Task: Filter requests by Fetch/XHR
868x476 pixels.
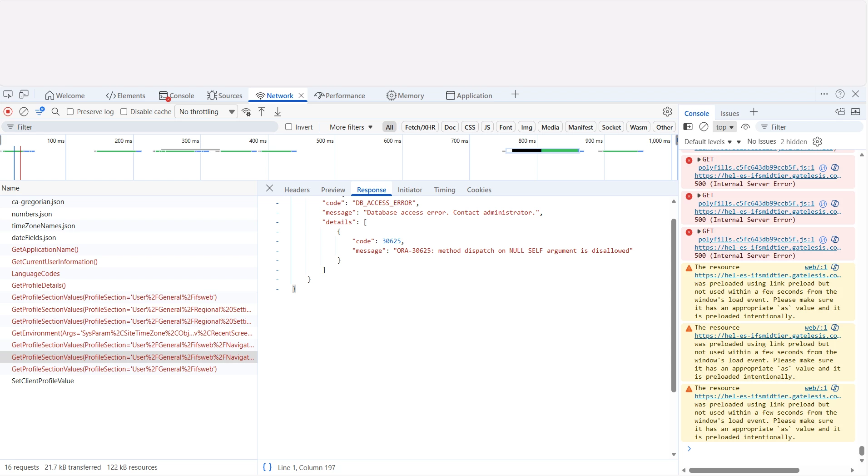Action: 420,127
